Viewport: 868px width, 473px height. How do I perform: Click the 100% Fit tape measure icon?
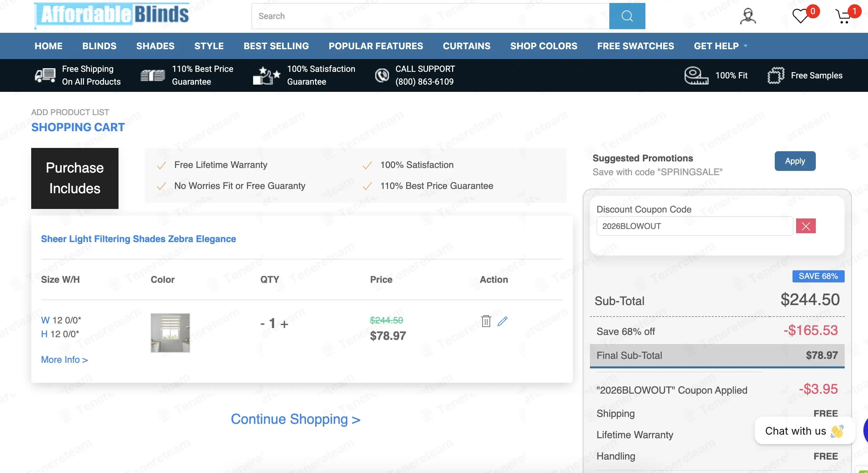point(696,75)
